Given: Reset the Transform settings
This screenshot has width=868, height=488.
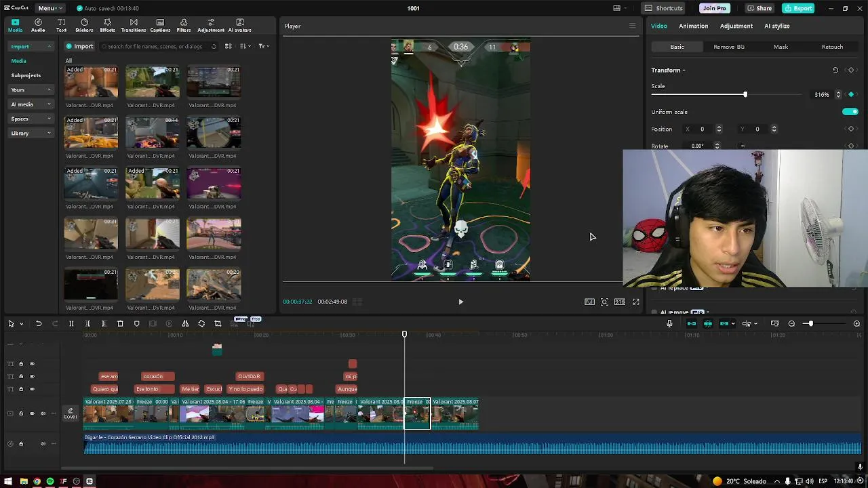Looking at the screenshot, I should pos(835,70).
